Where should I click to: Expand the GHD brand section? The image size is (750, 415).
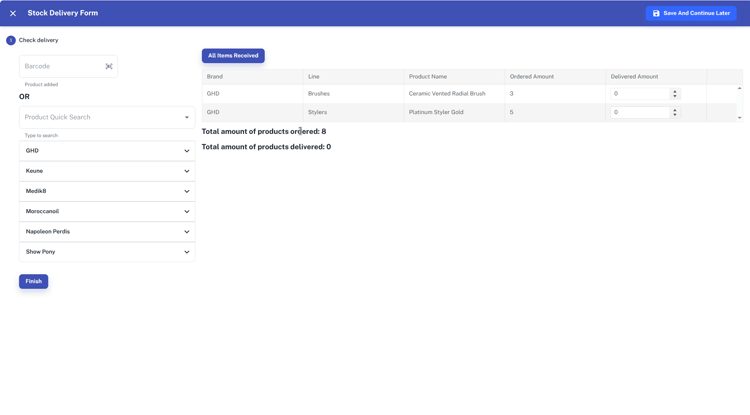107,151
